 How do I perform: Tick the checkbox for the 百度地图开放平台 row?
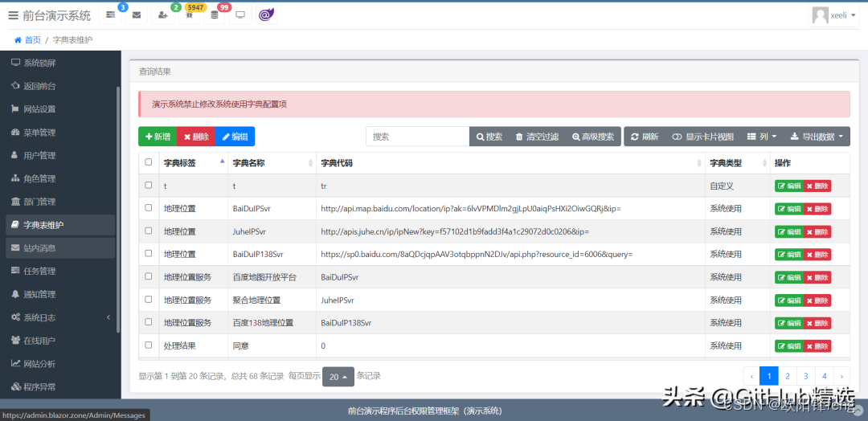click(x=149, y=276)
